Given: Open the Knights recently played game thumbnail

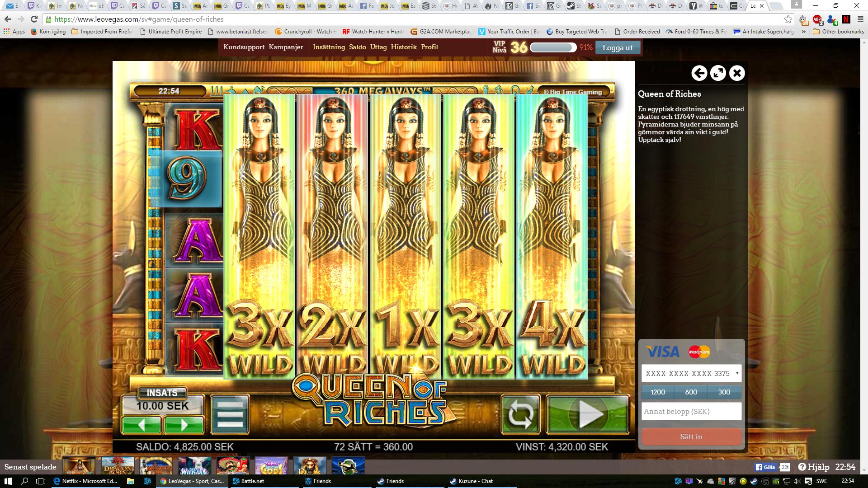Looking at the screenshot, I should tap(156, 466).
